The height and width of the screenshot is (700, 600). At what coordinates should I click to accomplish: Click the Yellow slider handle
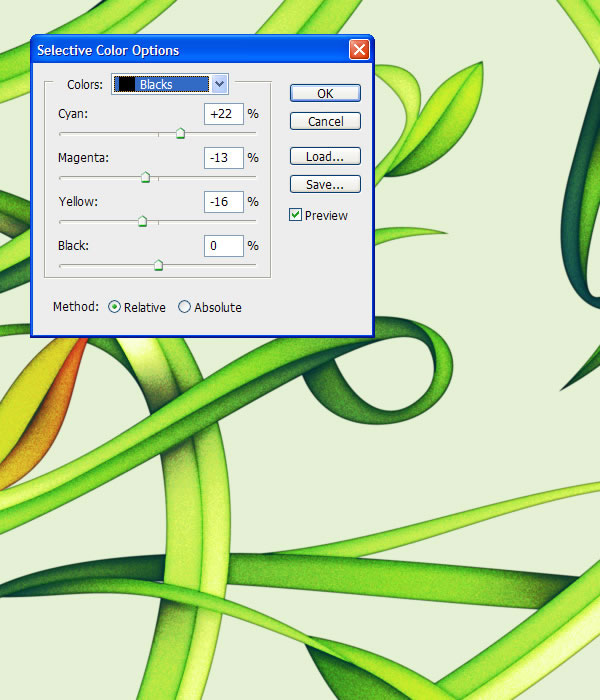coord(142,221)
